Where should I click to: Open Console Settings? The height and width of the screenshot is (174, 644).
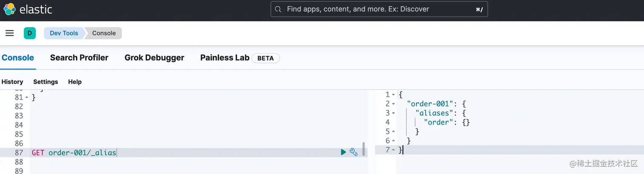[x=46, y=82]
